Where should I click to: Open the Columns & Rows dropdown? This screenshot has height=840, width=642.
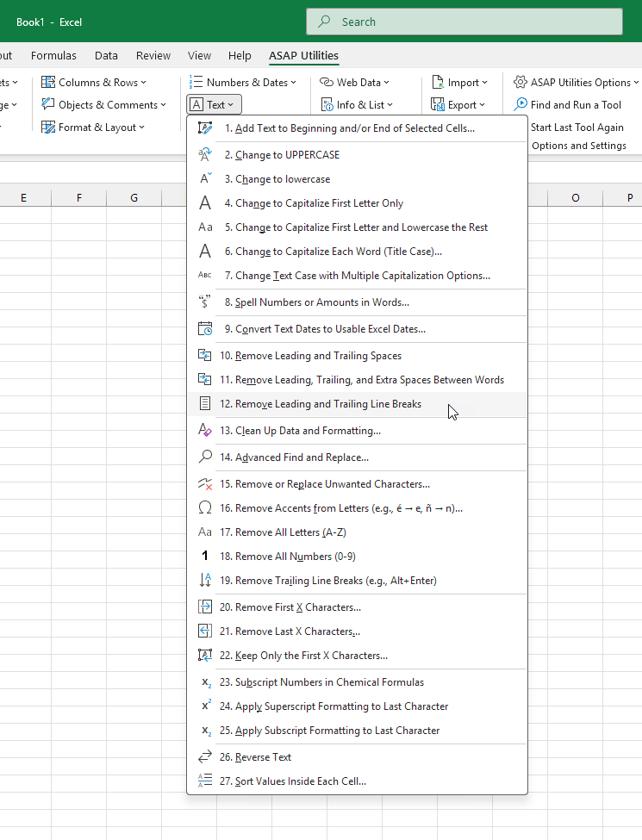[94, 83]
